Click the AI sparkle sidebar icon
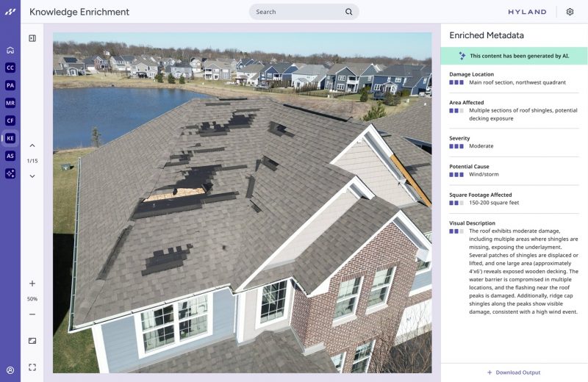 click(10, 173)
